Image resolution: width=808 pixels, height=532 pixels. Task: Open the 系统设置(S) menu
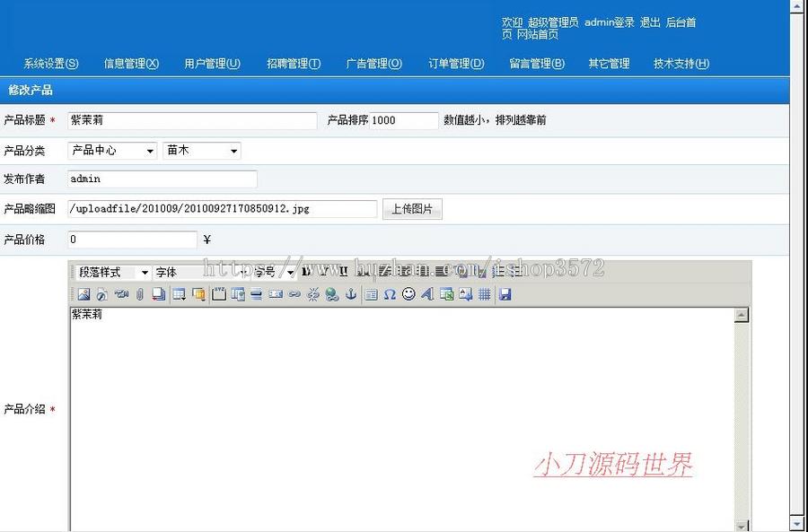click(x=51, y=64)
